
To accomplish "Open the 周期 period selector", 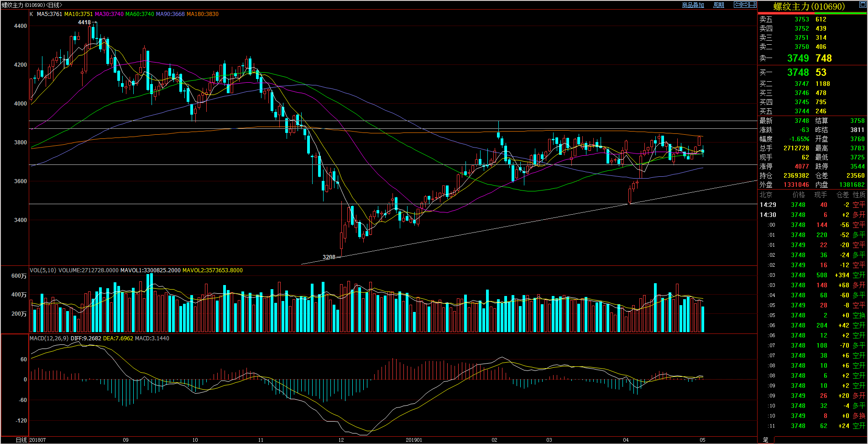I will tap(718, 5).
